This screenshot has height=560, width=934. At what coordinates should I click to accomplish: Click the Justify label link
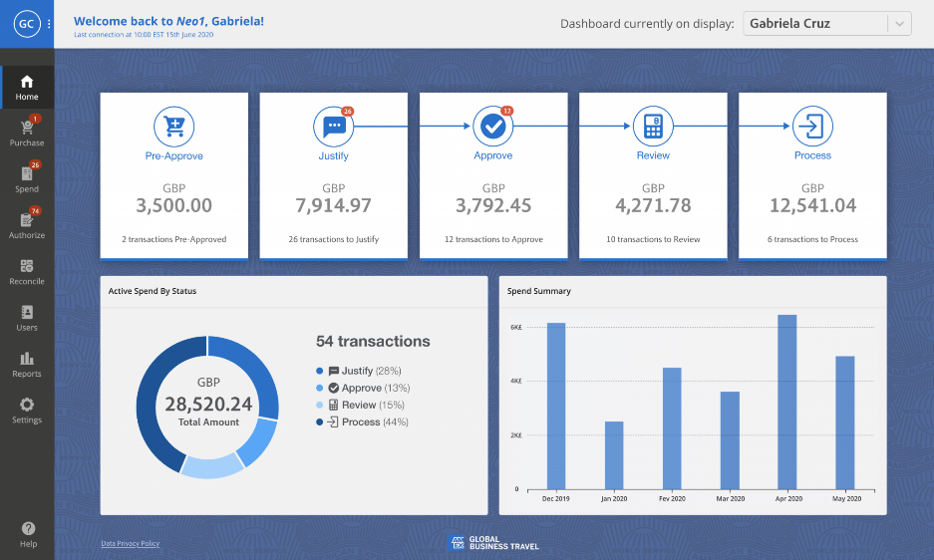(334, 155)
